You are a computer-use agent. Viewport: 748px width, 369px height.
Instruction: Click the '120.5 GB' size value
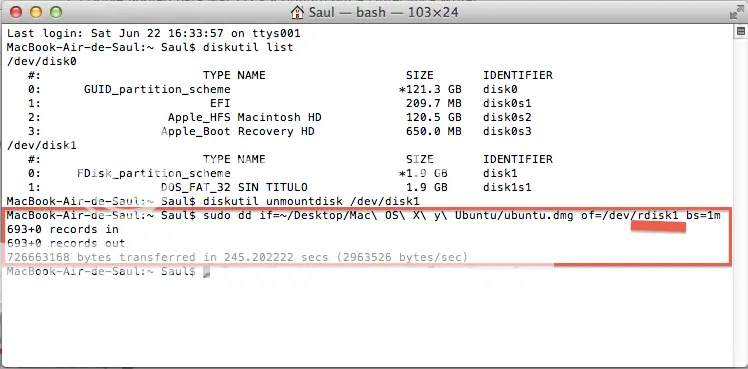[434, 117]
